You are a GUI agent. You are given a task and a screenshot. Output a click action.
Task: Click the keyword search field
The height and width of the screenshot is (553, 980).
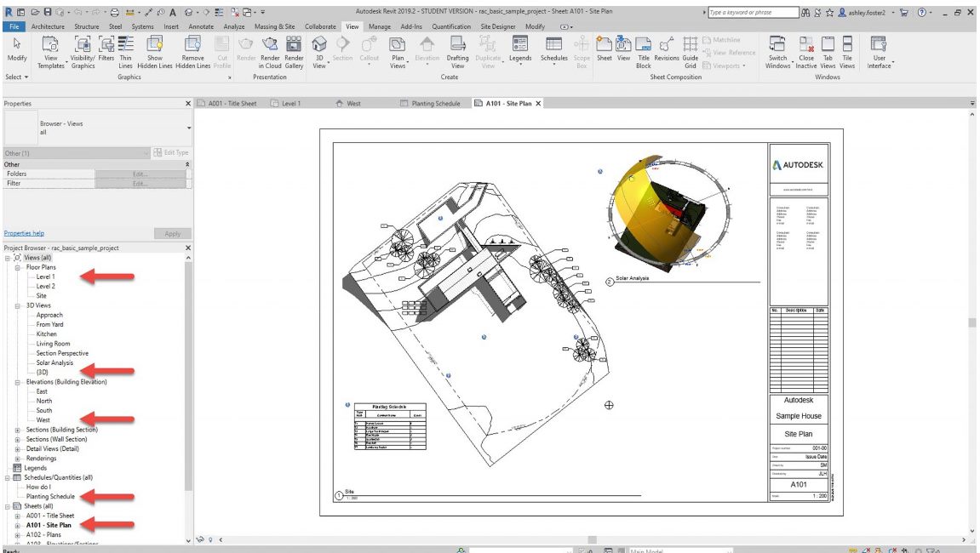click(754, 12)
